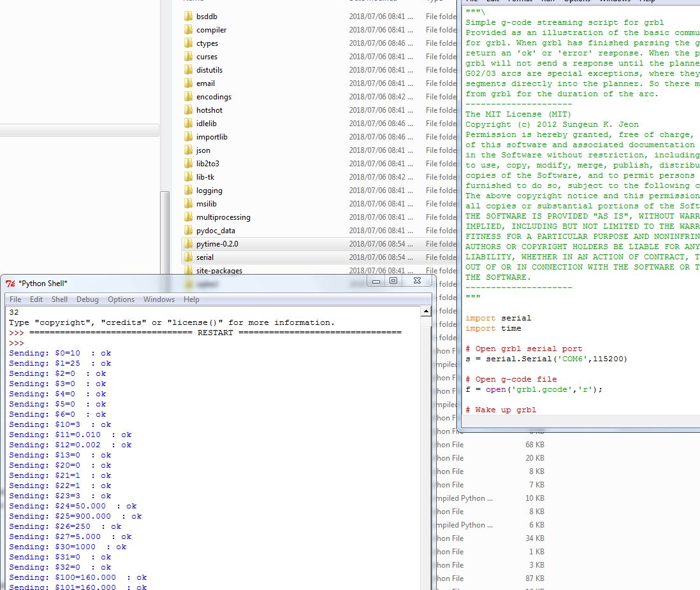Click the msilib folder icon
This screenshot has height=590, width=700.
click(189, 204)
